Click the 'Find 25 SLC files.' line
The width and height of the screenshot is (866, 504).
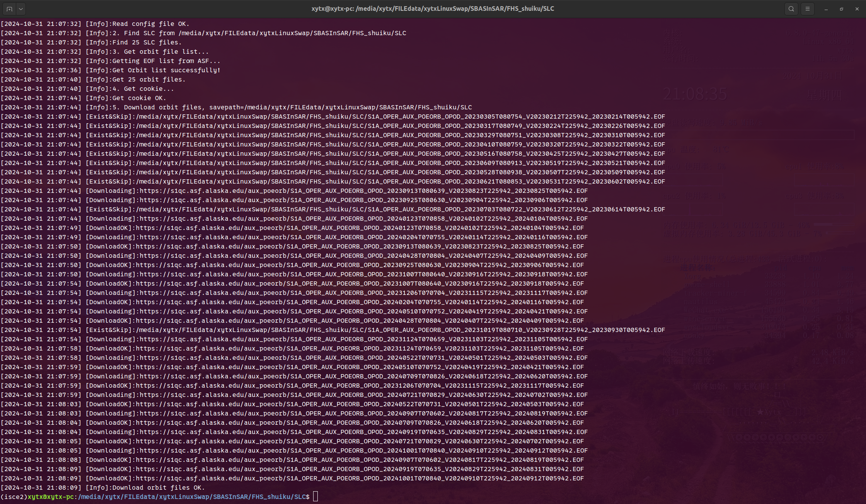point(91,43)
